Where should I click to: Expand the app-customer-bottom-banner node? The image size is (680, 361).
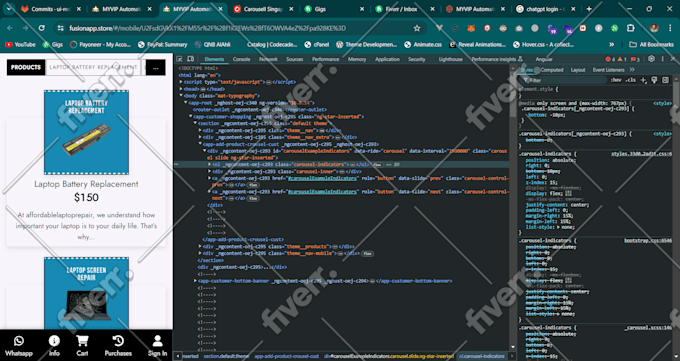[195, 281]
